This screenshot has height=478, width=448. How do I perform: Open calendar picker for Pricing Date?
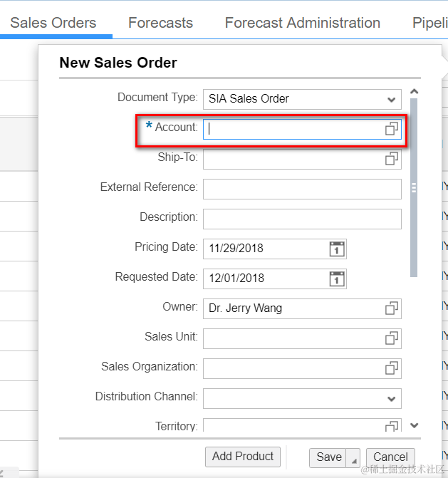(x=337, y=249)
